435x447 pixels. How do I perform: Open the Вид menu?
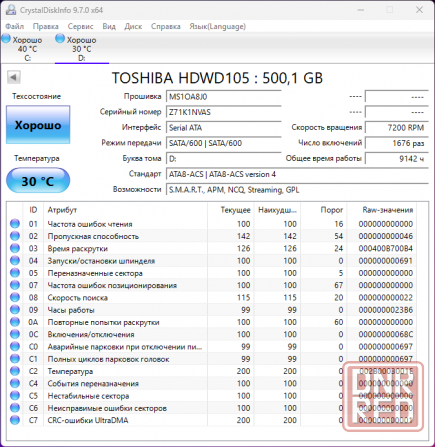(x=109, y=26)
